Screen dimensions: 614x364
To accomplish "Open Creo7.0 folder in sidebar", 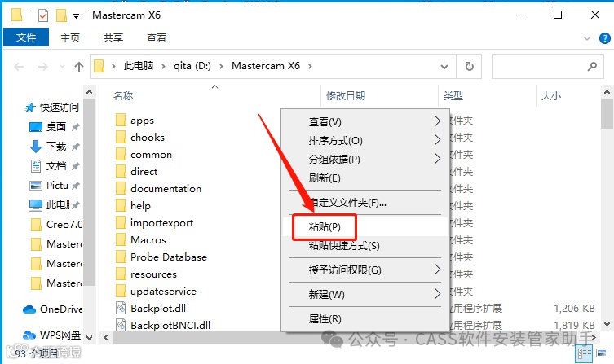I will coord(56,225).
